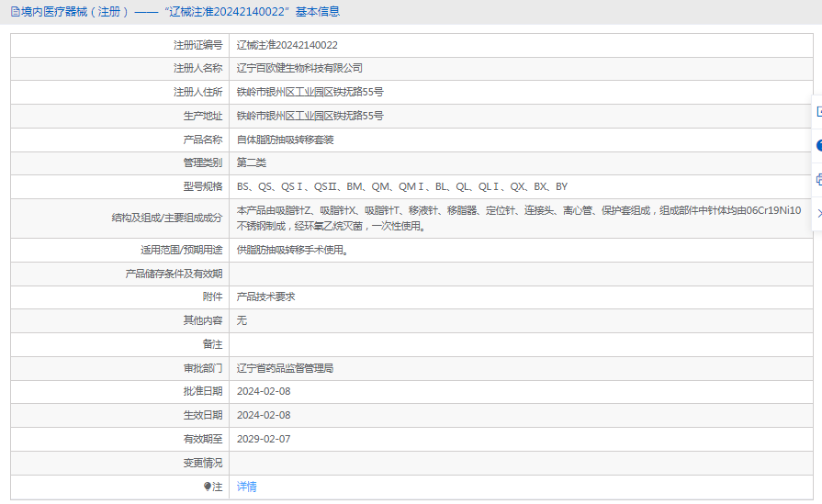Click the 生产地址 label cell
This screenshot has width=822, height=504.
click(120, 116)
